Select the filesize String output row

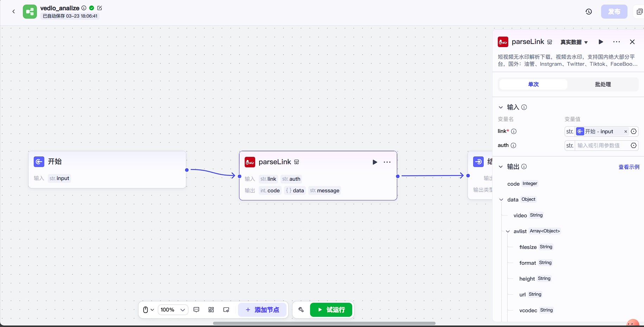pyautogui.click(x=536, y=247)
